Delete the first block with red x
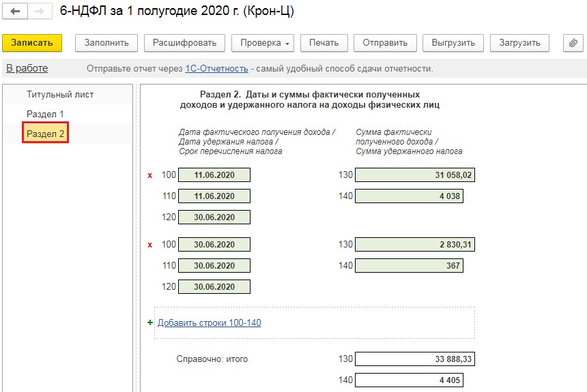Screen dimensions: 587x392 pos(150,175)
